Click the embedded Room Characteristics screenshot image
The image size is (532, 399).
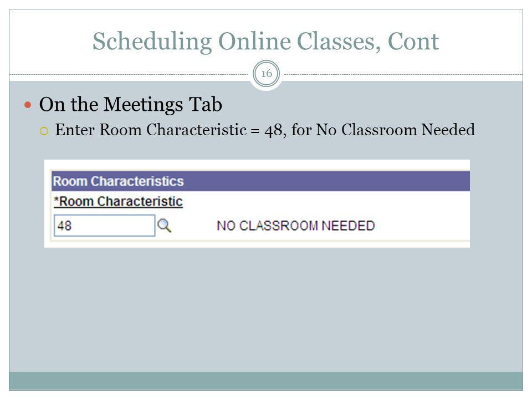tap(257, 203)
